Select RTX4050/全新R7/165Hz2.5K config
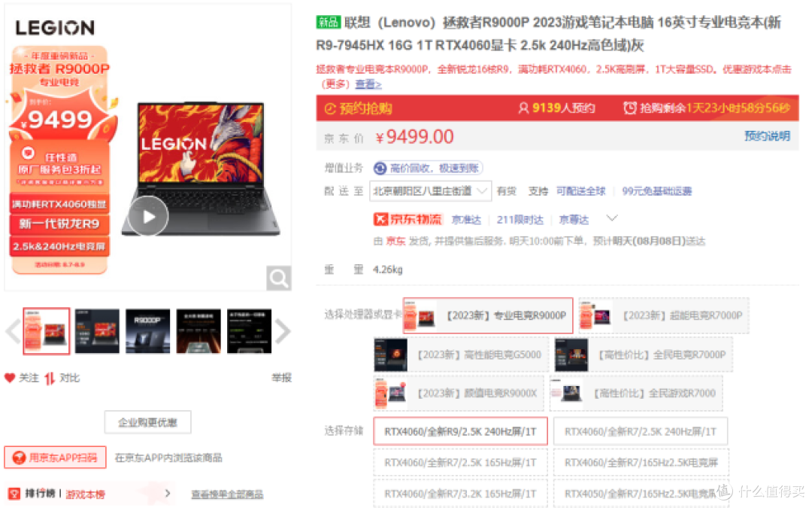 [641, 494]
